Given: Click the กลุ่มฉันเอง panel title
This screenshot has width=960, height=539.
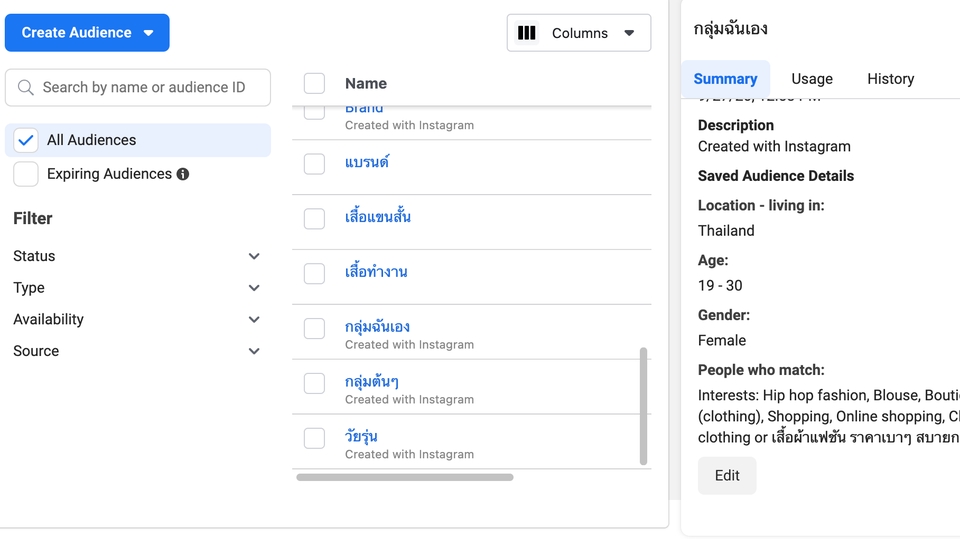Looking at the screenshot, I should (730, 29).
